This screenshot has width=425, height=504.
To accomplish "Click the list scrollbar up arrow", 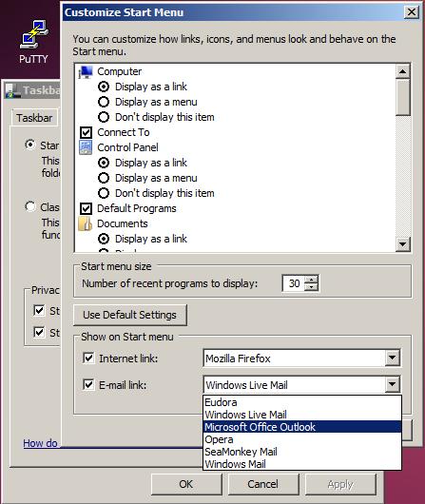I will [x=403, y=71].
